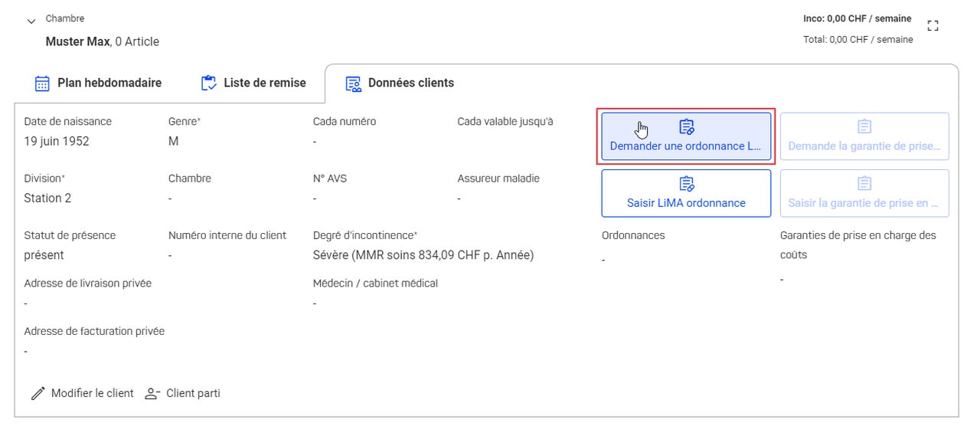Click the Client parti person icon
The image size is (980, 433).
(x=152, y=393)
